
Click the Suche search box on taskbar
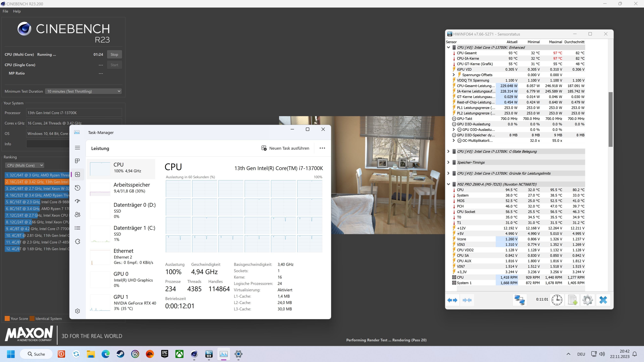pyautogui.click(x=36, y=354)
